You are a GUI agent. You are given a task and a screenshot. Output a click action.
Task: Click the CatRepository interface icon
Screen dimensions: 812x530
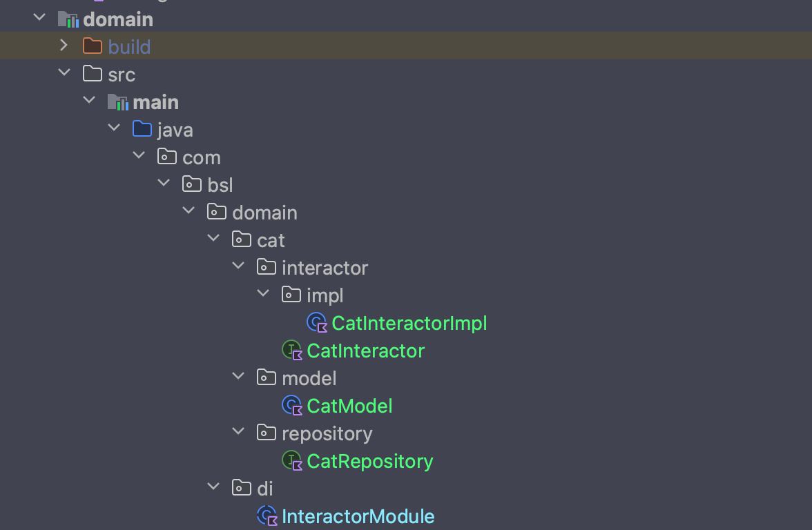point(292,461)
